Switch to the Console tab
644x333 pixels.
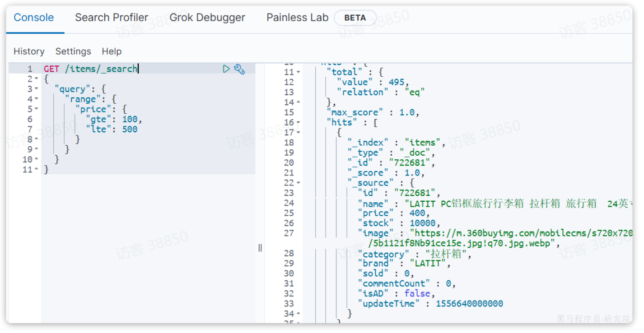pos(34,18)
